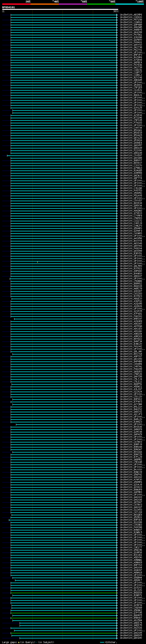Screen dimensions: 146x644
Task: Select hit label UniRef100_Q6PBC4
Action: pyautogui.click(x=131, y=63)
